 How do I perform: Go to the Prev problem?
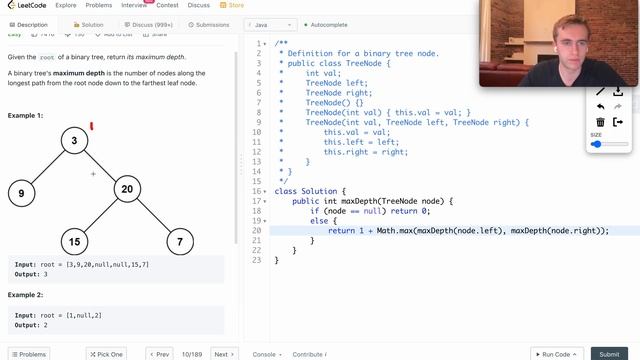click(159, 354)
